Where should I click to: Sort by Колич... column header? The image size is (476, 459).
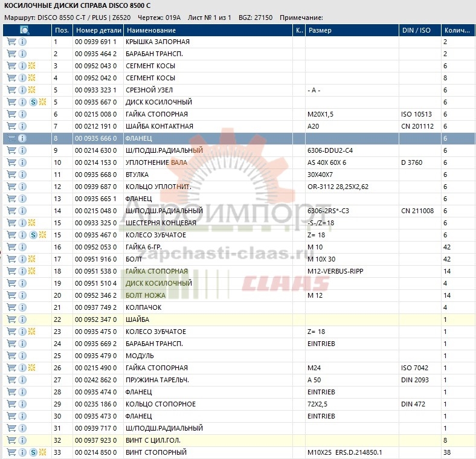pyautogui.click(x=458, y=30)
